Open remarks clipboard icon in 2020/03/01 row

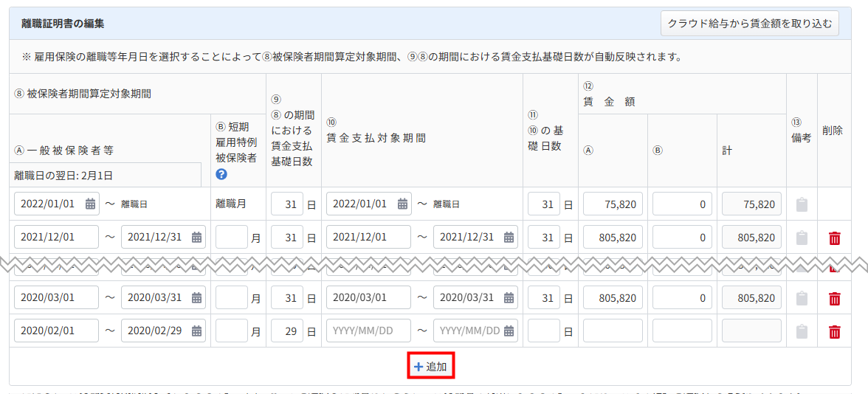click(x=802, y=298)
